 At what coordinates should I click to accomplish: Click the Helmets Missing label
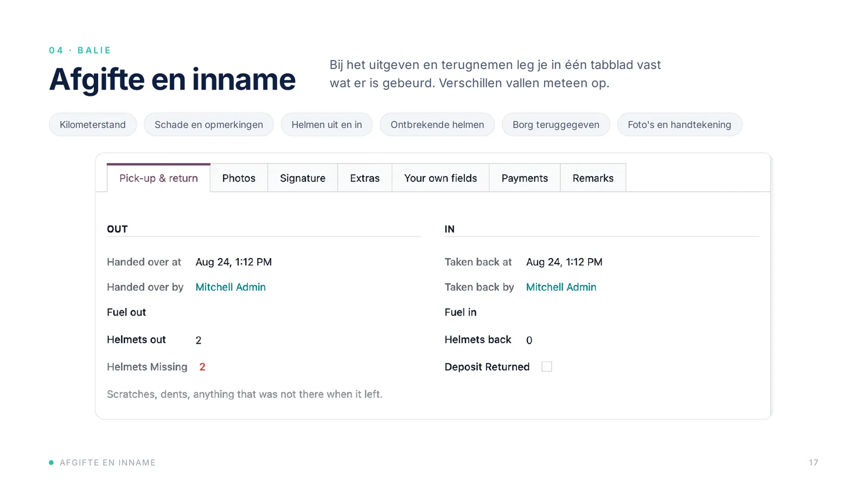147,367
